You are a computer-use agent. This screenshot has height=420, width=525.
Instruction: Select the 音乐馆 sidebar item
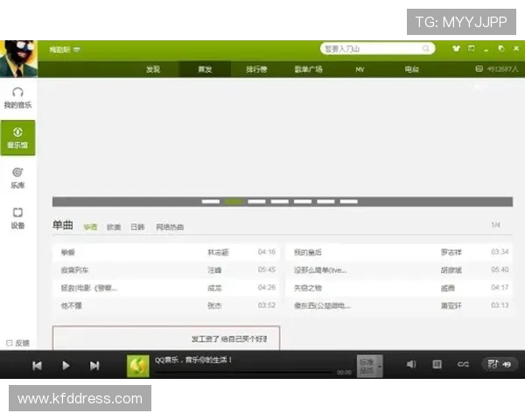17,137
